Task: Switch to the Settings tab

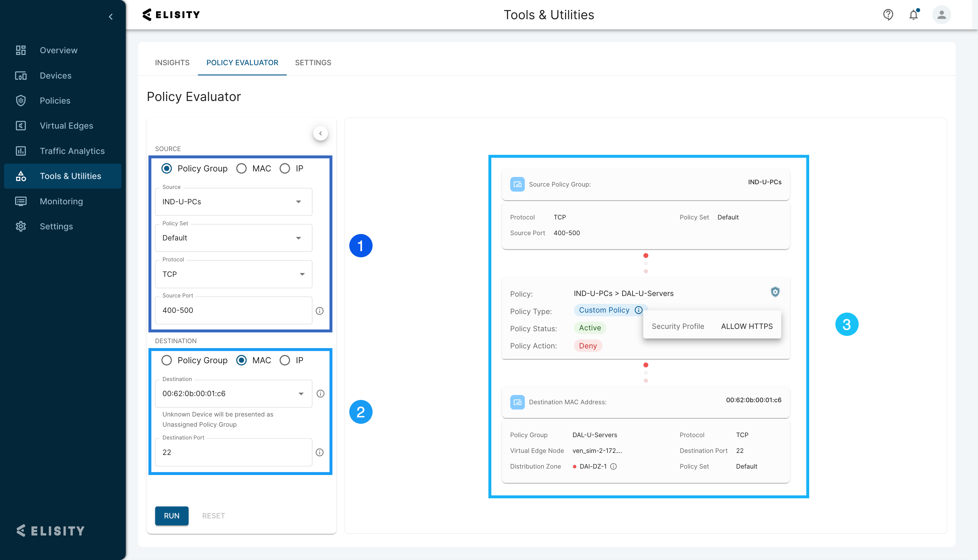Action: tap(313, 63)
